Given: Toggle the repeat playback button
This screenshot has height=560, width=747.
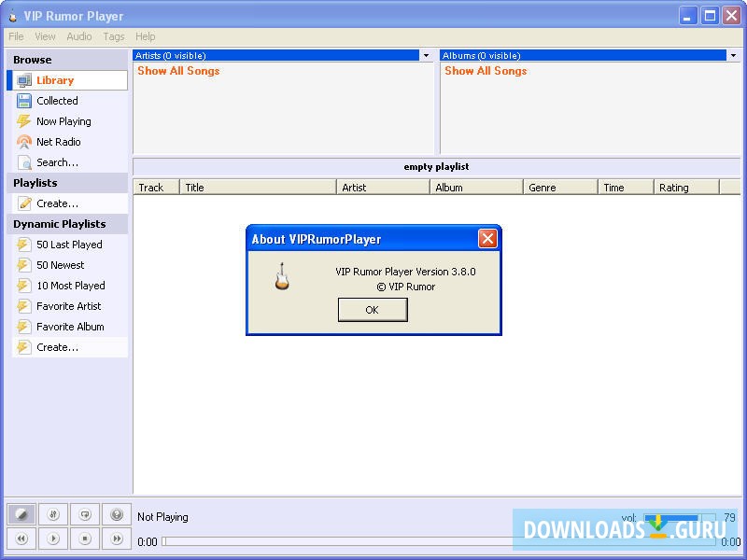Looking at the screenshot, I should click(85, 514).
